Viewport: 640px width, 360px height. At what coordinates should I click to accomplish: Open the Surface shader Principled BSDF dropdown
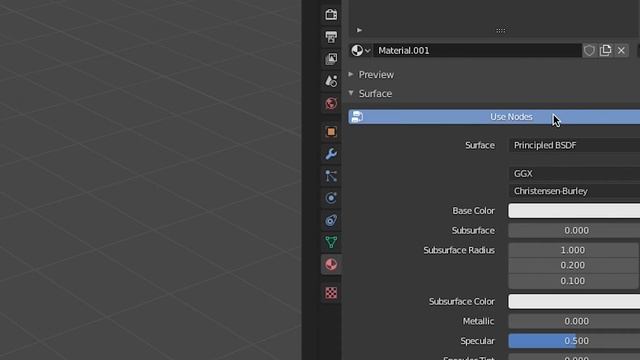tap(574, 145)
